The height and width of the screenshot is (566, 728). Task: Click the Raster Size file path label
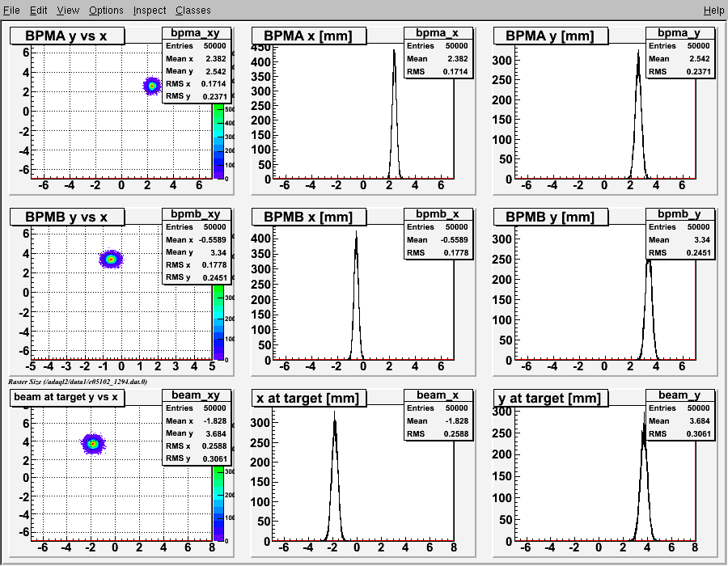[x=78, y=382]
